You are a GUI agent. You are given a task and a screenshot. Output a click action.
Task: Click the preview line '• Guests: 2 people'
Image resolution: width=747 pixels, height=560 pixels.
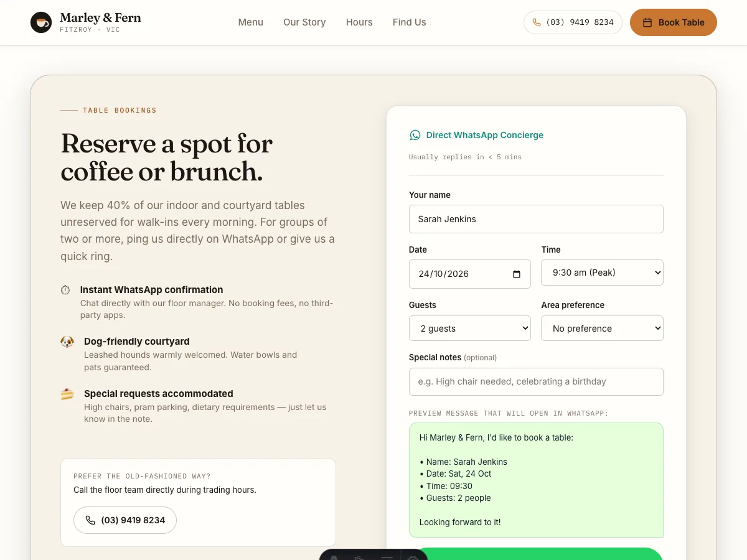pyautogui.click(x=455, y=498)
